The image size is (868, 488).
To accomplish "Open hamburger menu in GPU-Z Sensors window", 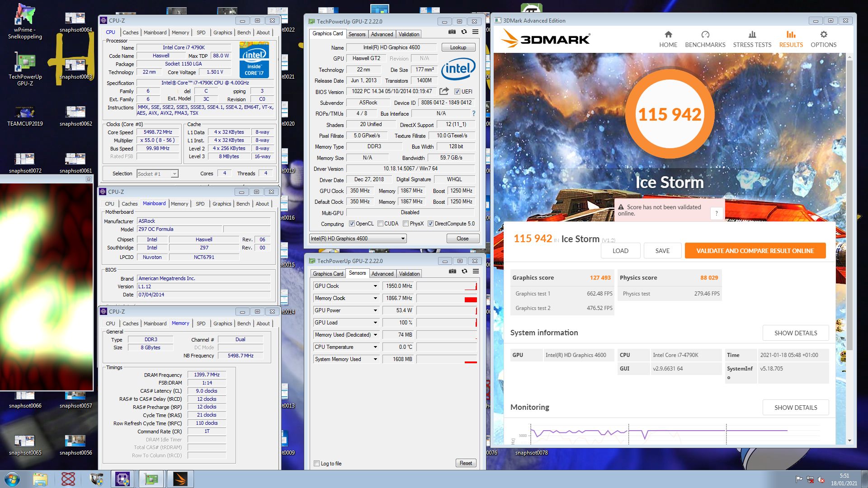I will (476, 272).
